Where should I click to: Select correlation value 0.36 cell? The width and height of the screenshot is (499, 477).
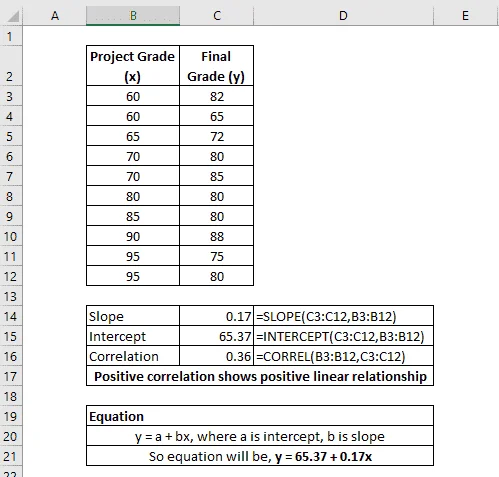[217, 356]
